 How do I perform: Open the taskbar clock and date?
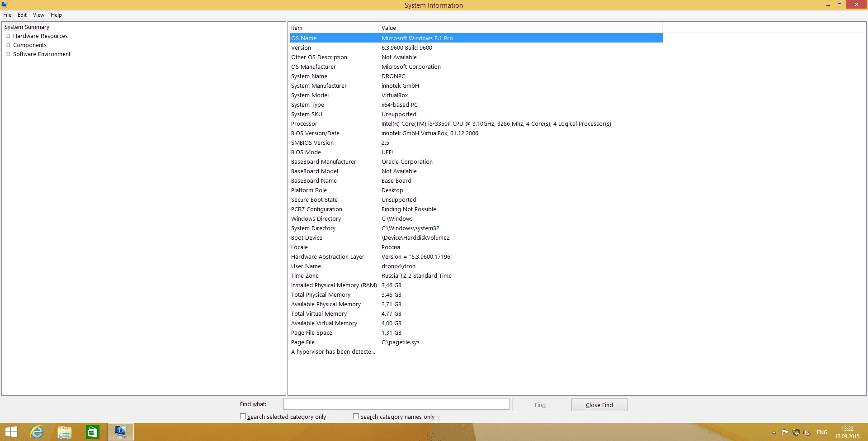tap(847, 432)
